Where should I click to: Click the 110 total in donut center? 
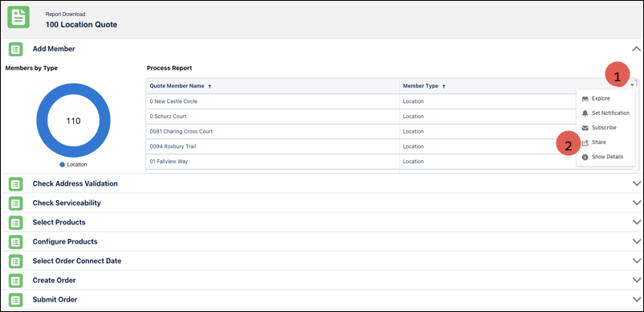tap(74, 121)
